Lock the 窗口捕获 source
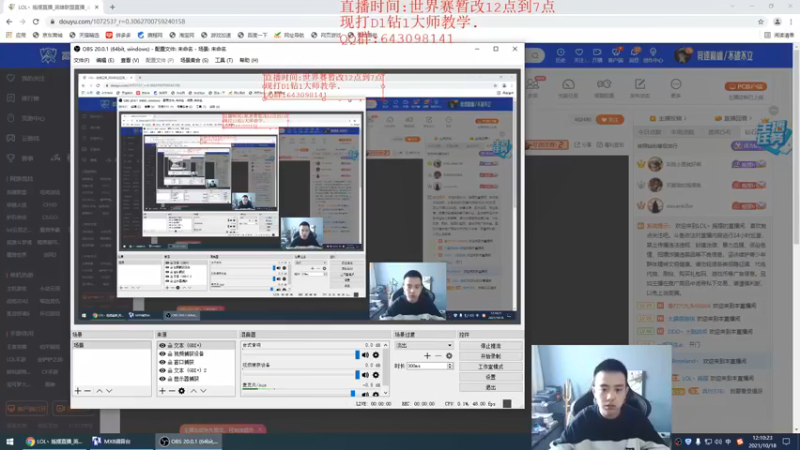The height and width of the screenshot is (450, 800). pos(170,362)
